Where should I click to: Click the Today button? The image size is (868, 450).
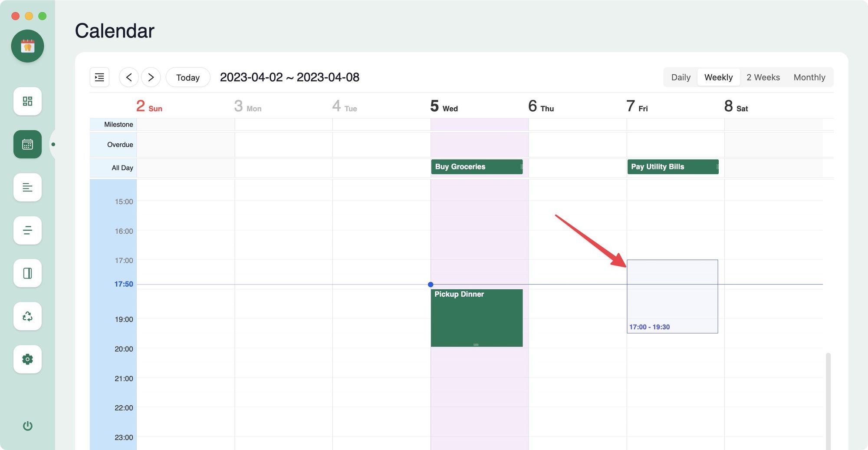click(188, 77)
